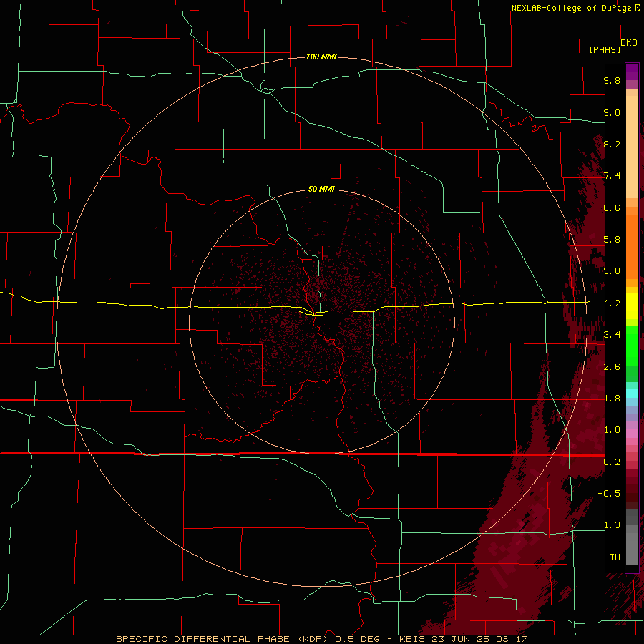Click the 8.2 value on the color scale
The width and height of the screenshot is (644, 644).
[x=612, y=144]
